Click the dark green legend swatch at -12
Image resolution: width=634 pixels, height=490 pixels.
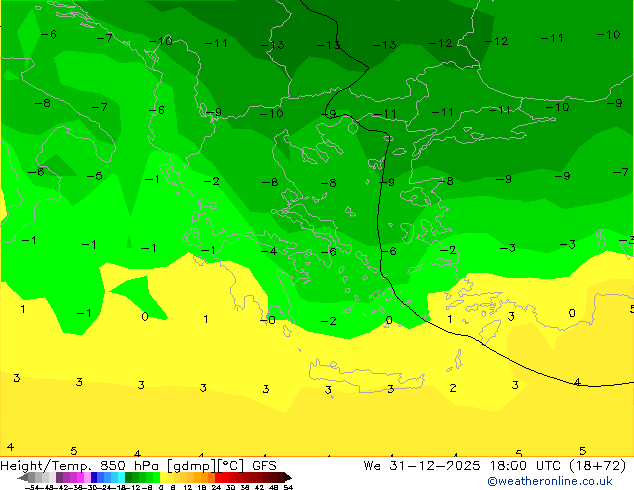click(x=129, y=477)
